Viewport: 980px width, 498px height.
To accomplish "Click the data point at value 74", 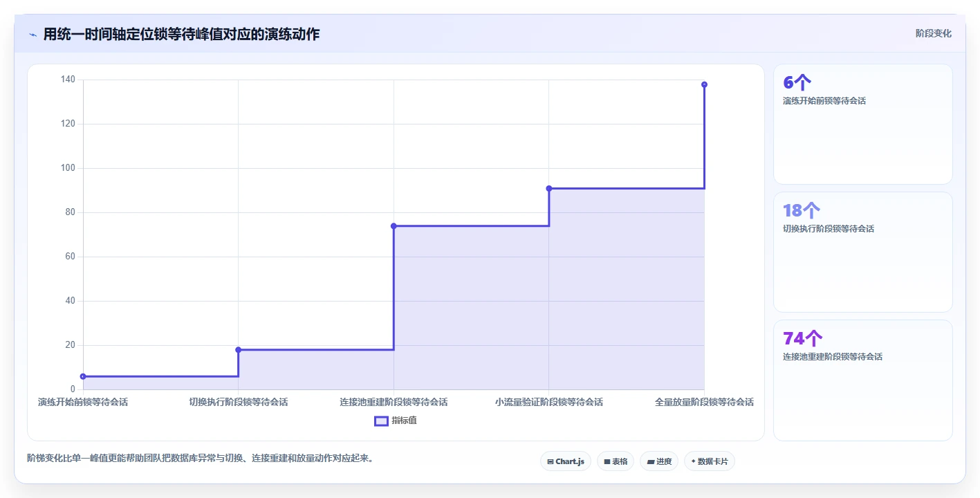I will (x=394, y=226).
